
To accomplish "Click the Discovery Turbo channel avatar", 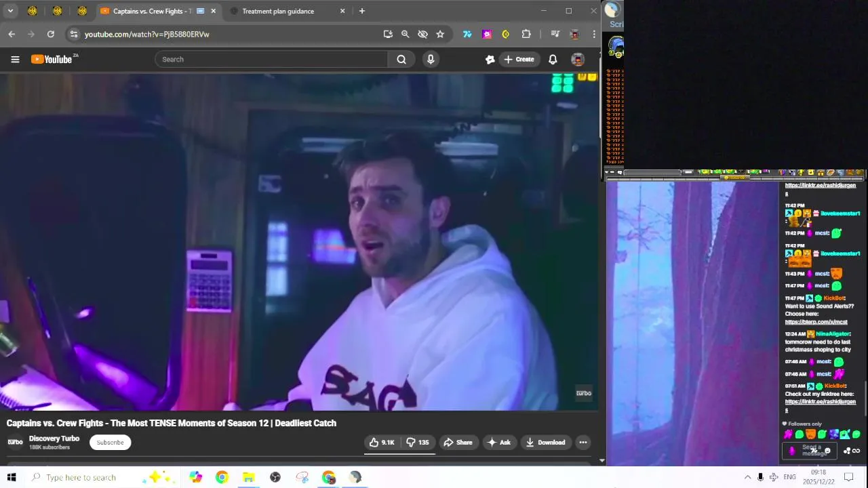I will [x=15, y=442].
